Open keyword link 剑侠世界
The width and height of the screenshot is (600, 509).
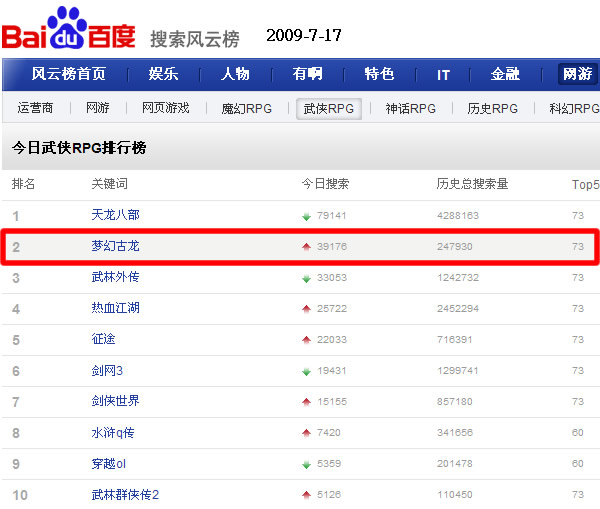pos(115,401)
